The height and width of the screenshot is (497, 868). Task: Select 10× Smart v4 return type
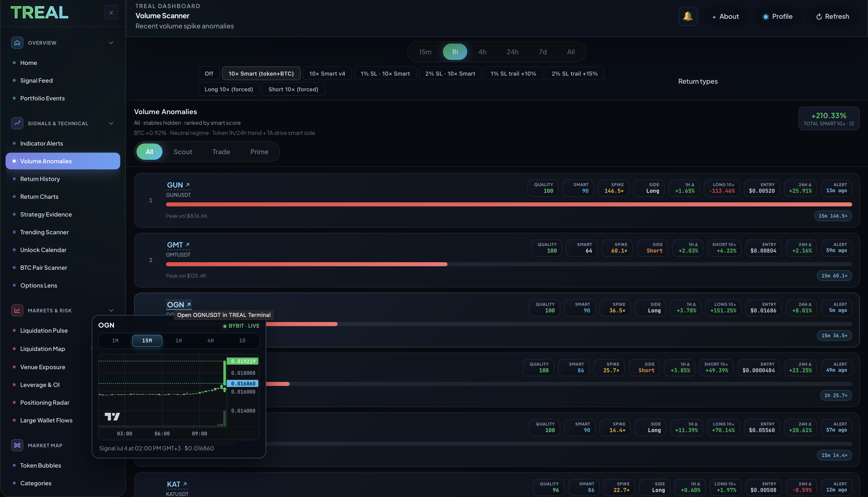click(x=327, y=73)
